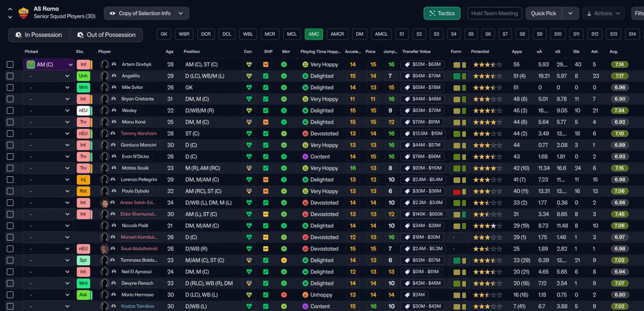The image size is (644, 311).
Task: Click Niccolò Pisilli's condition heart icon
Action: (x=248, y=226)
